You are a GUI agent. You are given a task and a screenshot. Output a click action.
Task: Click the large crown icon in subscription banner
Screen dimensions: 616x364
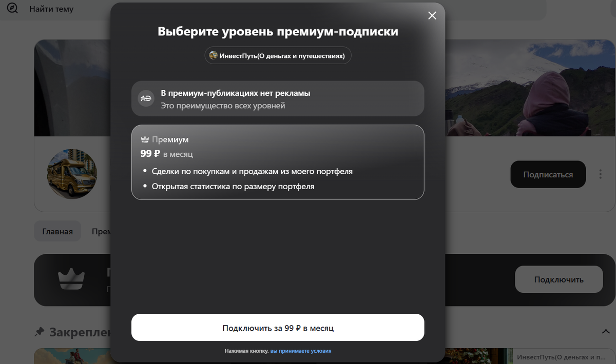coord(72,279)
